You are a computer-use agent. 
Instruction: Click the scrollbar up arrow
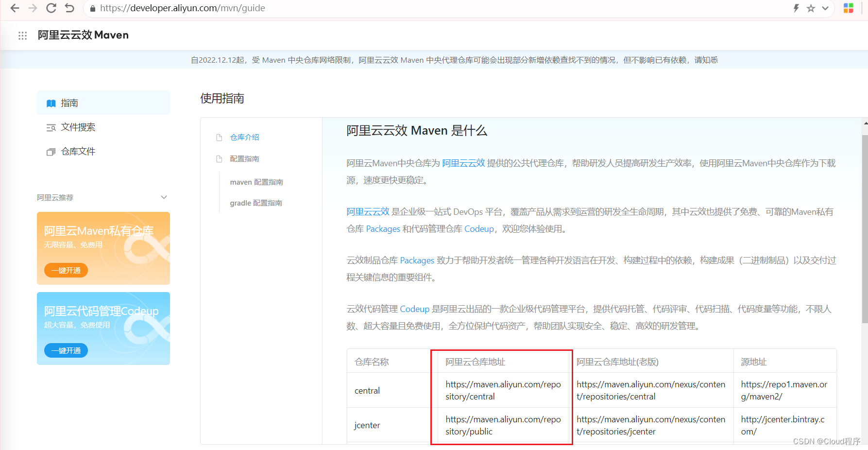point(865,123)
